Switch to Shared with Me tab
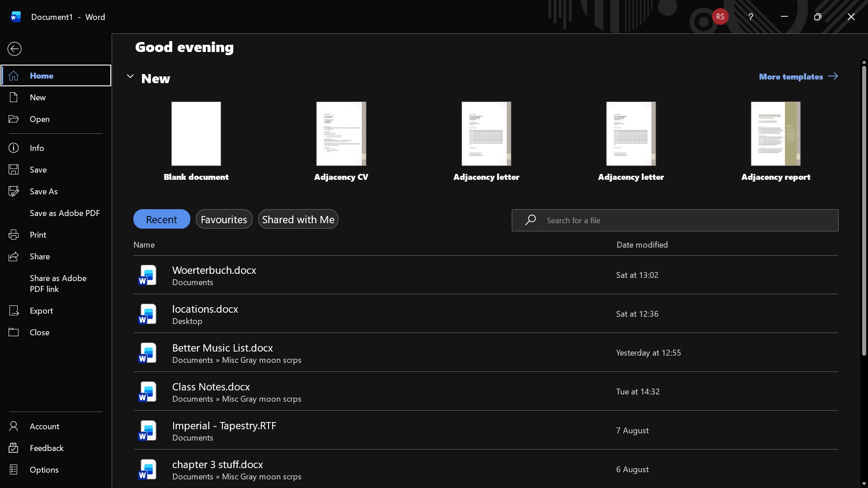 [298, 219]
